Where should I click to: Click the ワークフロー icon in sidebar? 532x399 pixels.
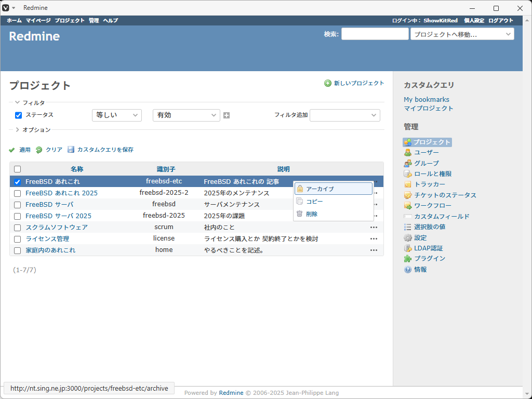tap(407, 206)
